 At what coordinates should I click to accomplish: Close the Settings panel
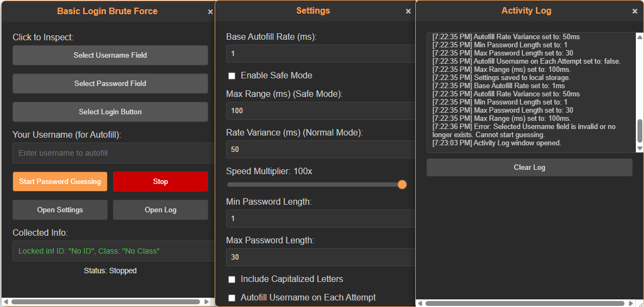click(408, 11)
